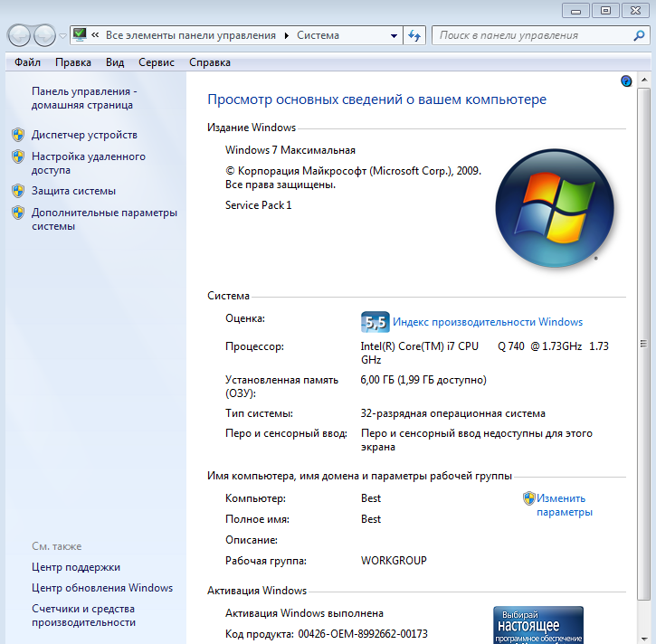Click the 'Service Pack 1' text
The image size is (656, 644).
click(x=258, y=205)
